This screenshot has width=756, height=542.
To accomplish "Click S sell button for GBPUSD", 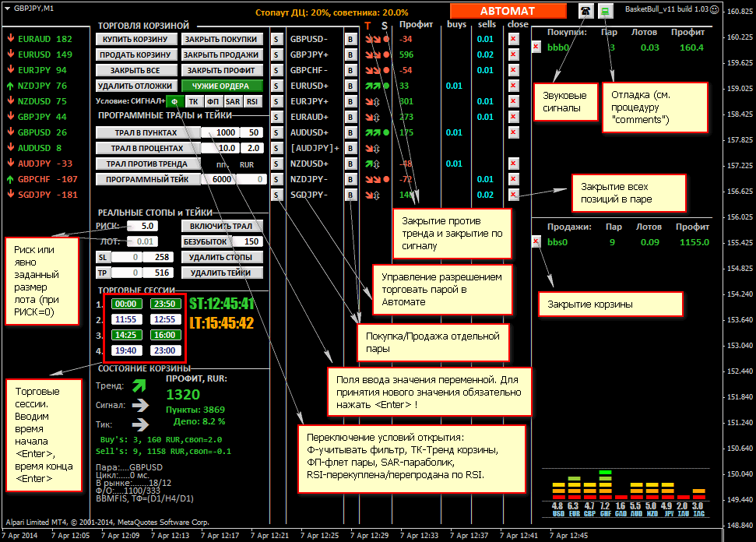I will click(x=276, y=39).
